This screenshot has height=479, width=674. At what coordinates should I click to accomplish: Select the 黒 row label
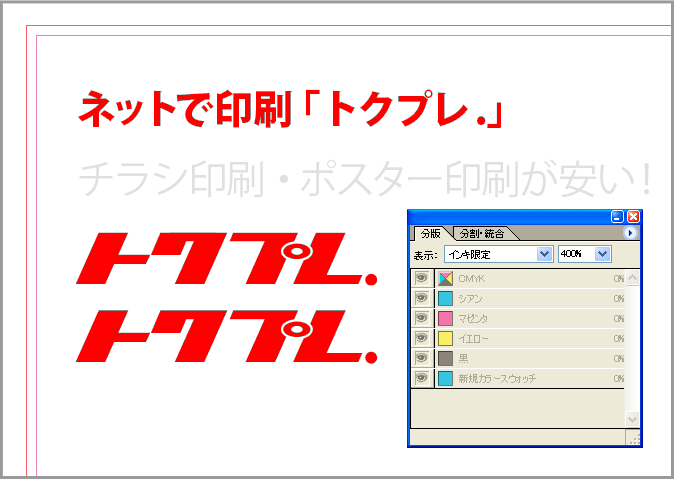463,359
